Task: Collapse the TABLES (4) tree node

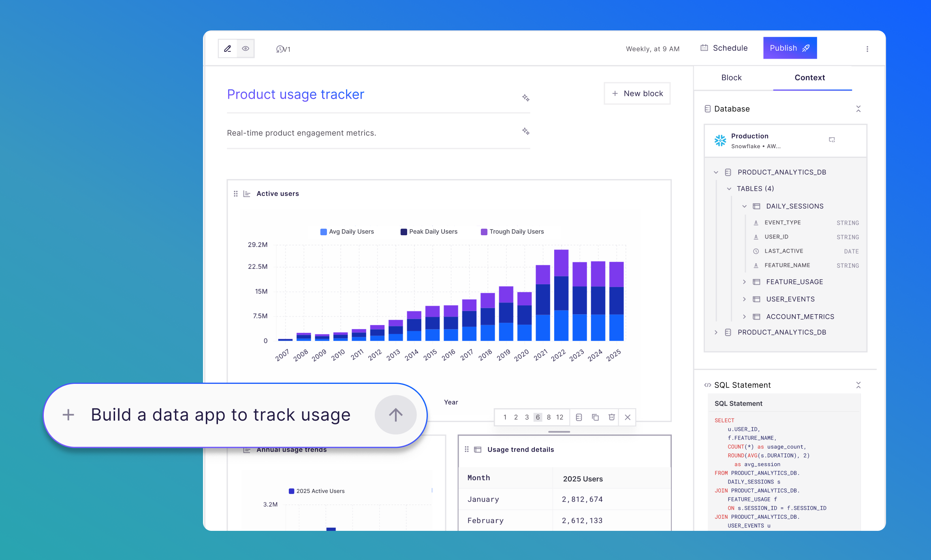Action: (729, 188)
